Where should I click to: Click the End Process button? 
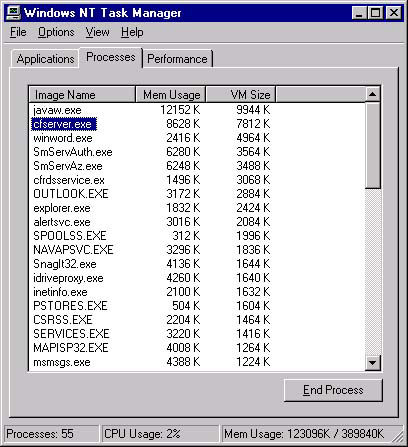333,390
